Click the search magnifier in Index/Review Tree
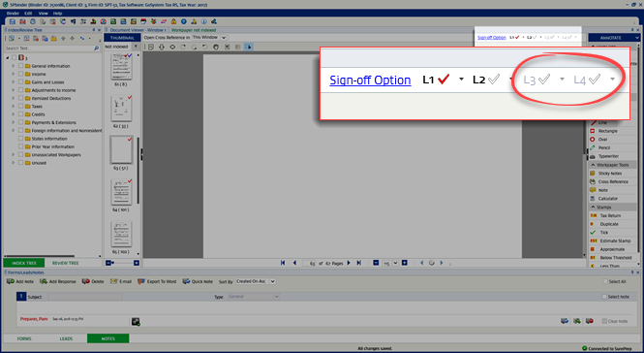Image resolution: width=644 pixels, height=353 pixels. click(97, 48)
